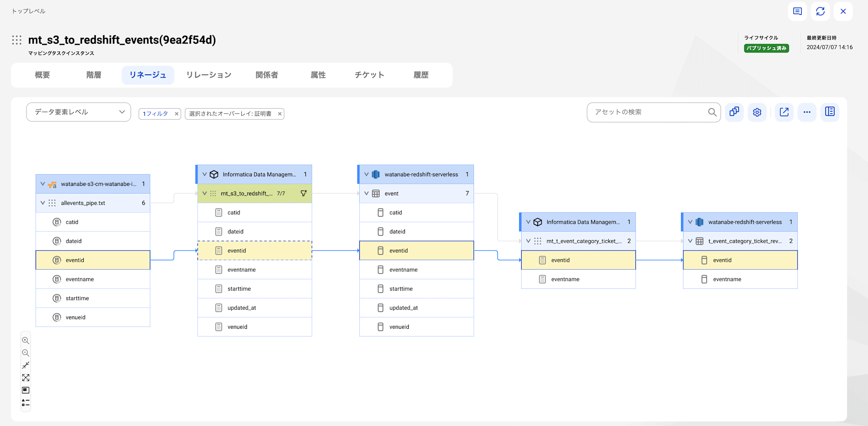
Task: Toggle the minimap icon
Action: click(x=26, y=390)
